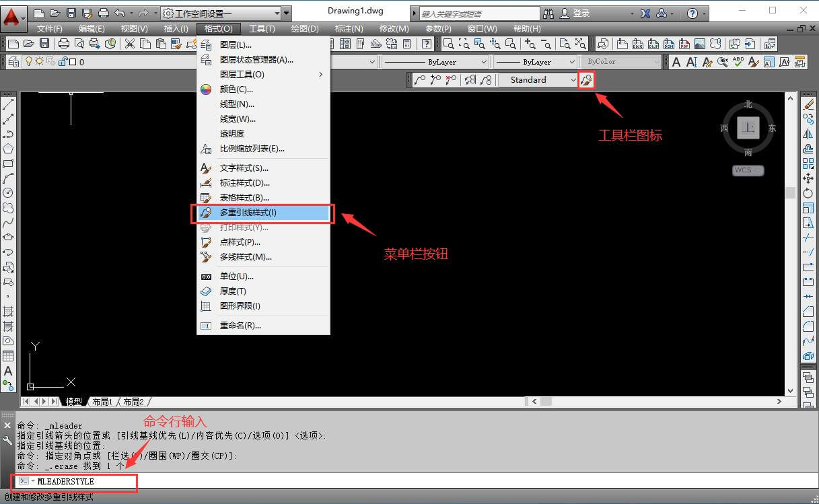819x504 pixels.
Task: Open the multileader style manager toolbar icon
Action: pos(586,80)
